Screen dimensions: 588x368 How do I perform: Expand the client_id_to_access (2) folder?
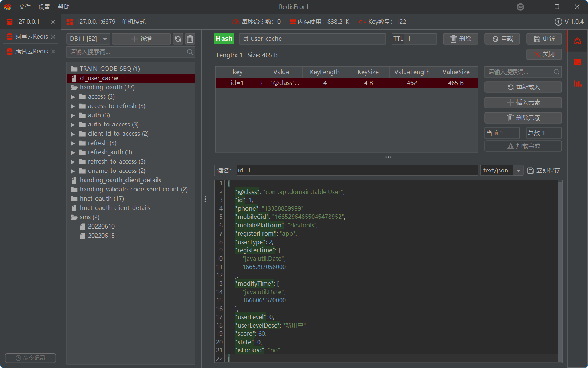tap(73, 134)
